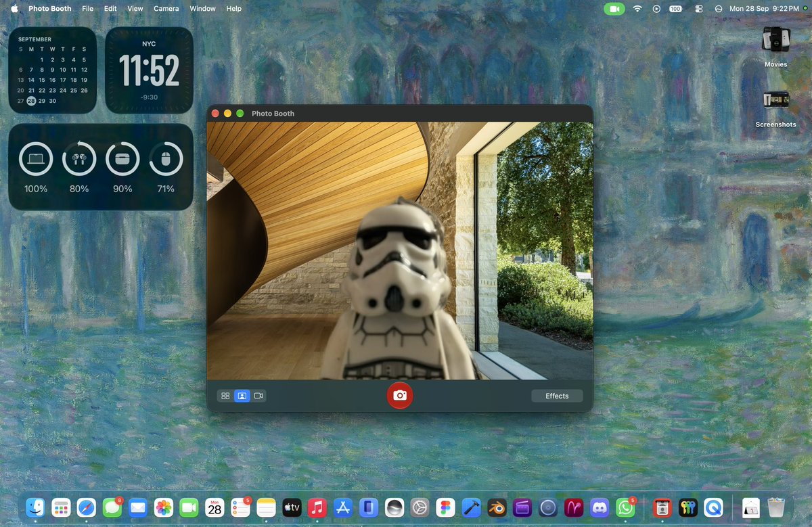The image size is (812, 527).
Task: Click the green camera-in-use indicator in menu bar
Action: click(x=614, y=9)
